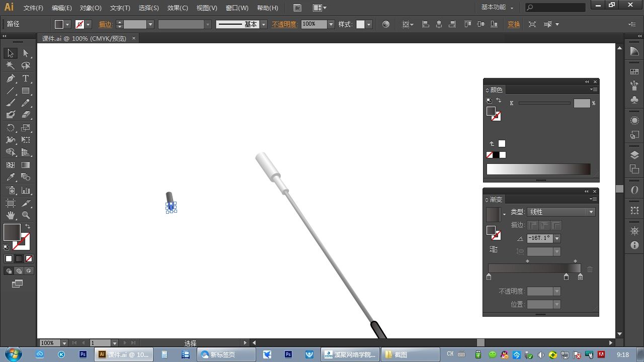Screen dimensions: 644x362
Task: Set None fill mode button
Action: [29, 258]
